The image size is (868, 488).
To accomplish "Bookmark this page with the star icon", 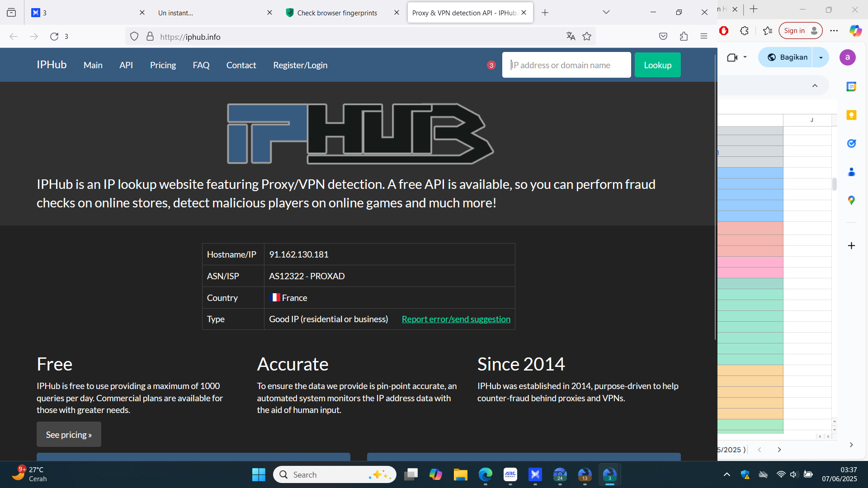I will pos(587,37).
